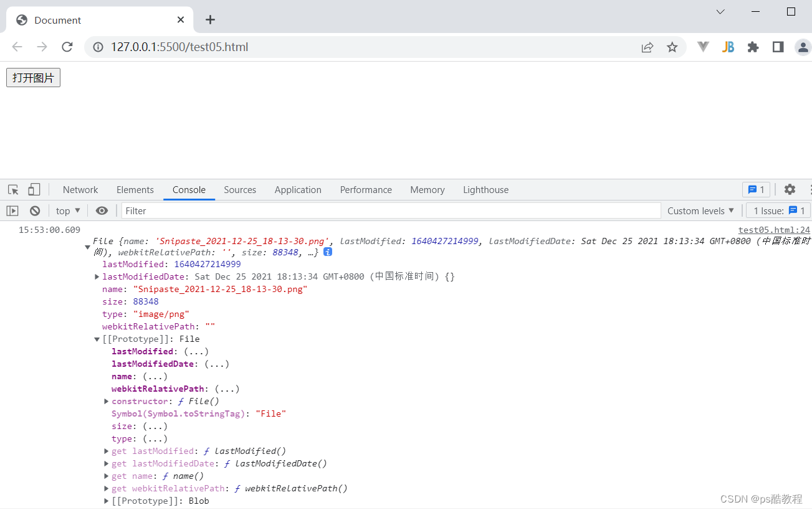Image resolution: width=812 pixels, height=510 pixels.
Task: Click the browser back arrow
Action: (x=17, y=47)
